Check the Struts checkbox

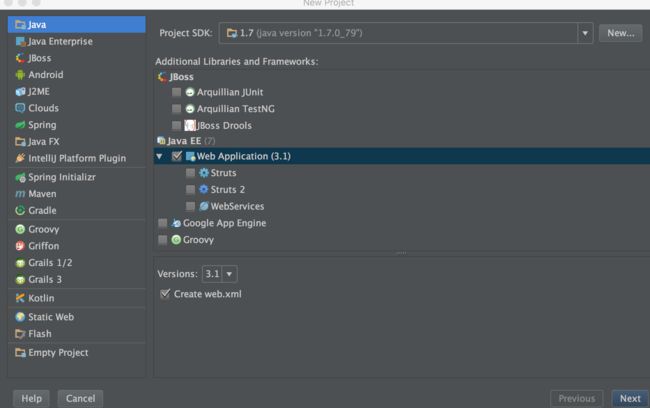pos(190,173)
